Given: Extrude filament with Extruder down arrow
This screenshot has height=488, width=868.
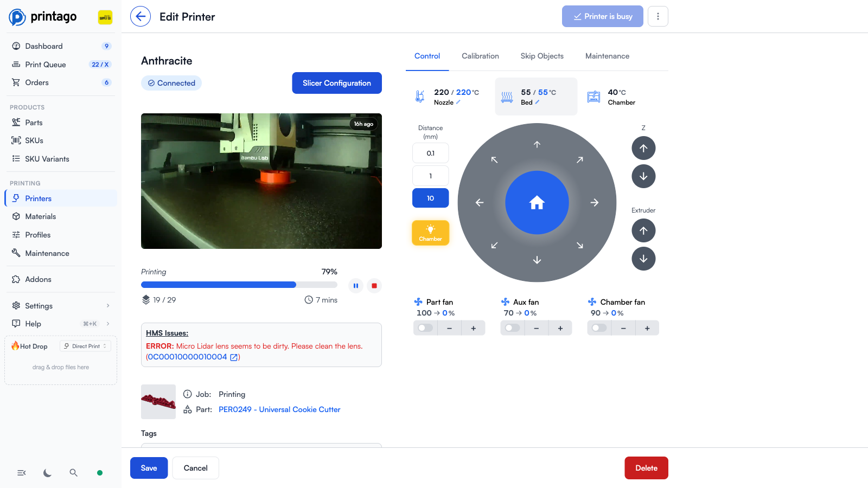Looking at the screenshot, I should coord(643,259).
